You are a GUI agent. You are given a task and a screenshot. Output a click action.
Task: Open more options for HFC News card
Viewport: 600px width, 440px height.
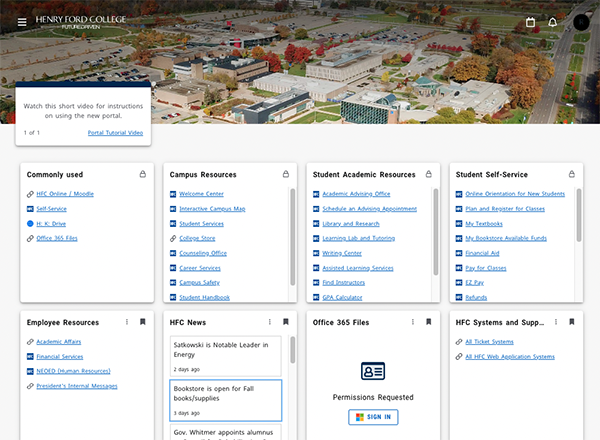pos(270,322)
